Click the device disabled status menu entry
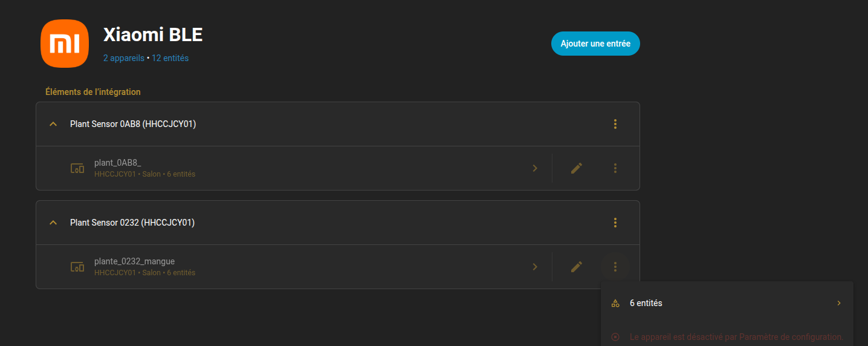Image resolution: width=868 pixels, height=346 pixels. (x=727, y=337)
